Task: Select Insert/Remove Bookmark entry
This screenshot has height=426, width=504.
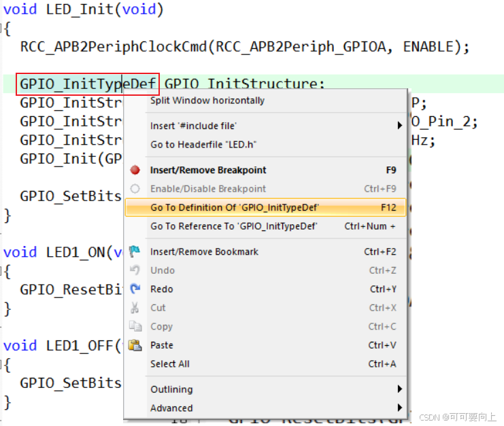Action: coord(265,251)
